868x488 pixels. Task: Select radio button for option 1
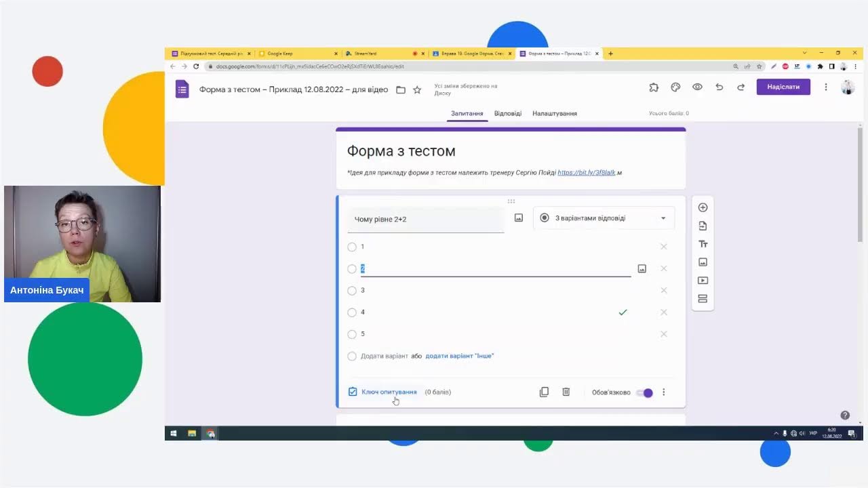pyautogui.click(x=352, y=247)
